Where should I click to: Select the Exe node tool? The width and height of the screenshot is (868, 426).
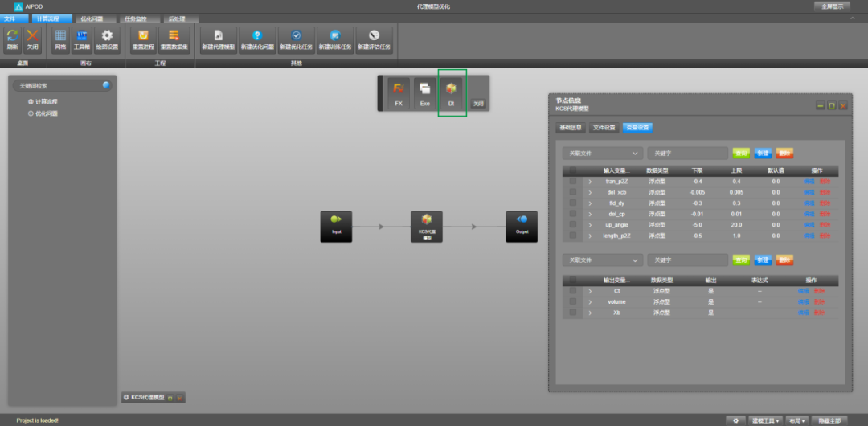click(424, 92)
